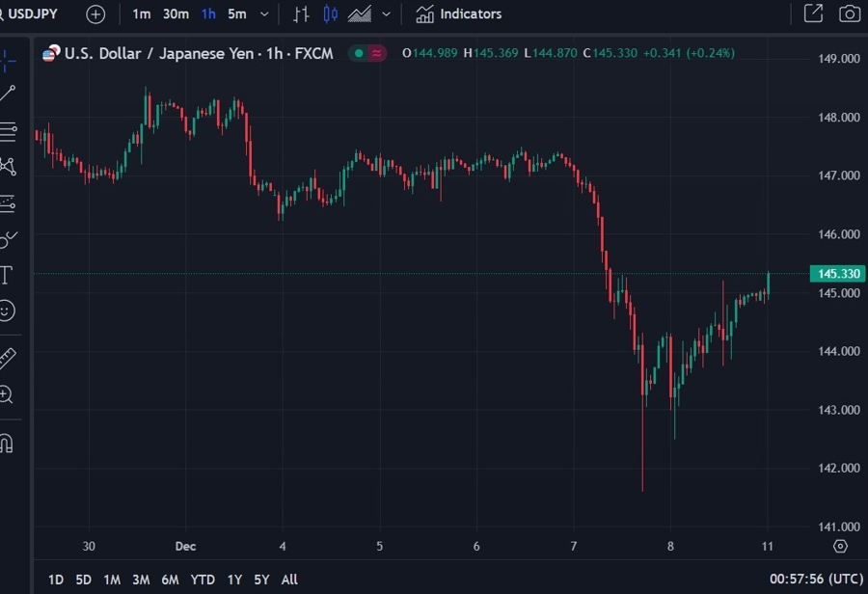Viewport: 868px width, 594px height.
Task: Open chart settings gear icon
Action: (840, 547)
